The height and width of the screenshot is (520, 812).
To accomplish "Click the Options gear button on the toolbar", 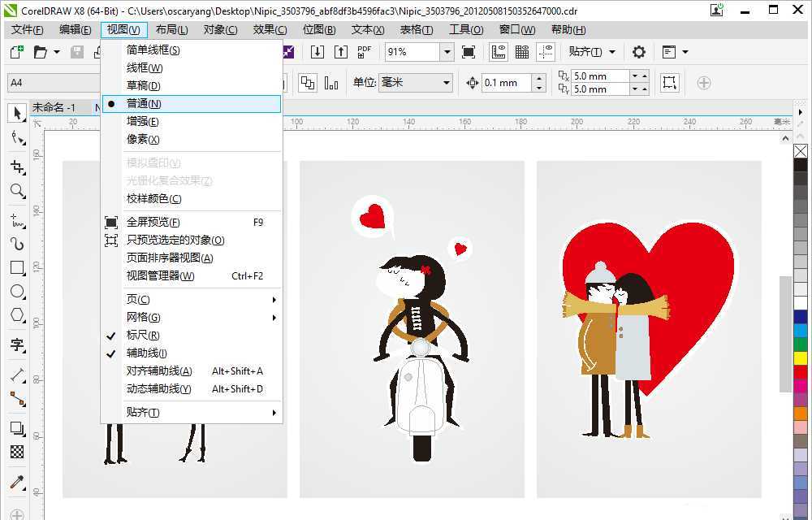I will (638, 51).
